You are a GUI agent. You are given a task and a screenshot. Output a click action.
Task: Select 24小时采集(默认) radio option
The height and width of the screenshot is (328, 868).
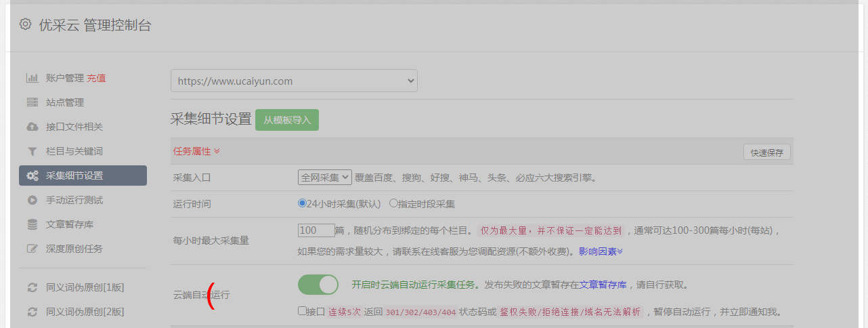pyautogui.click(x=302, y=203)
